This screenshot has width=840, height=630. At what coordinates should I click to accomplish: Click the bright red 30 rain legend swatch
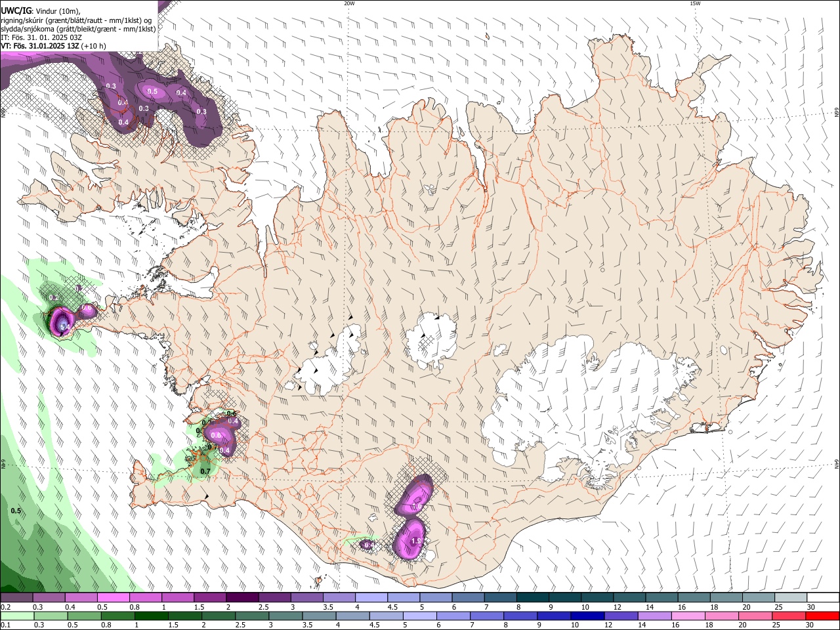point(822,616)
